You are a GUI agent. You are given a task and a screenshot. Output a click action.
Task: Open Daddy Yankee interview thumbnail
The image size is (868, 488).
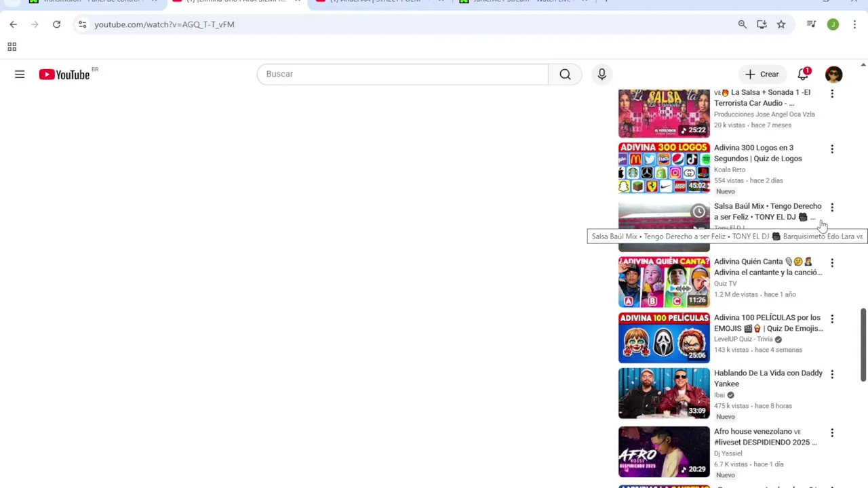click(664, 393)
